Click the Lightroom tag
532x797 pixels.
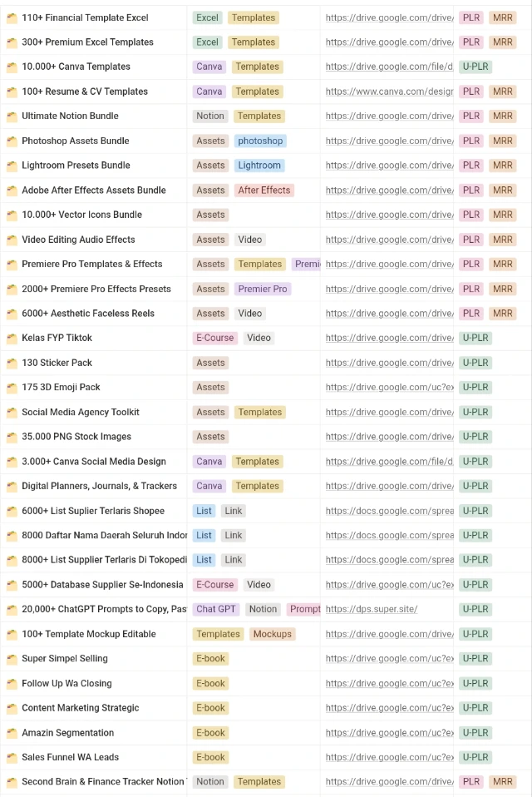tap(259, 166)
